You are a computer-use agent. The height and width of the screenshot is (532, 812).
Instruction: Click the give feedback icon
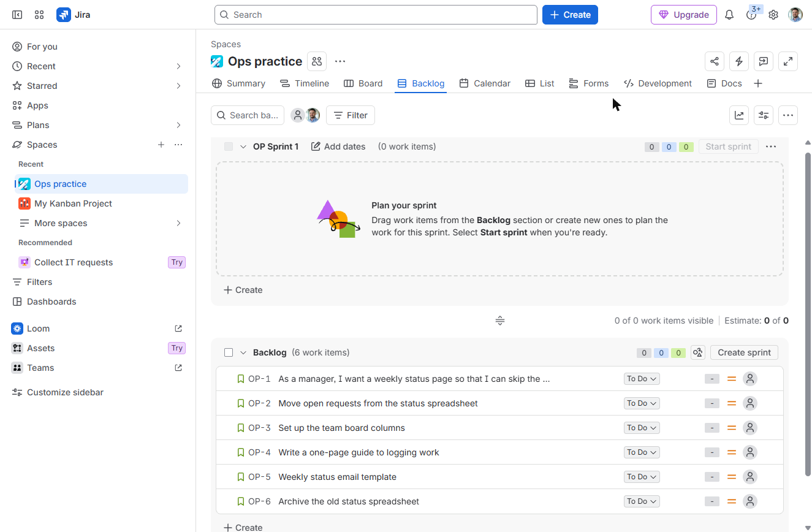click(764, 61)
